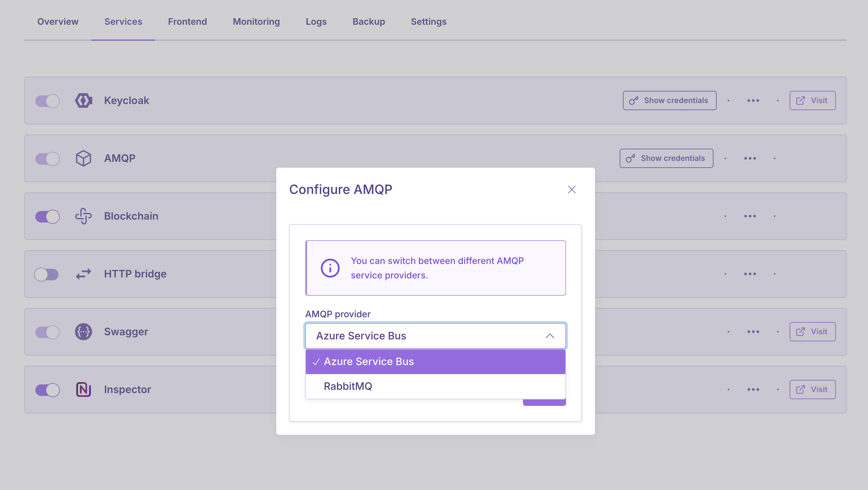Click the AMQP cube icon
Viewport: 868px width, 490px height.
pos(83,158)
